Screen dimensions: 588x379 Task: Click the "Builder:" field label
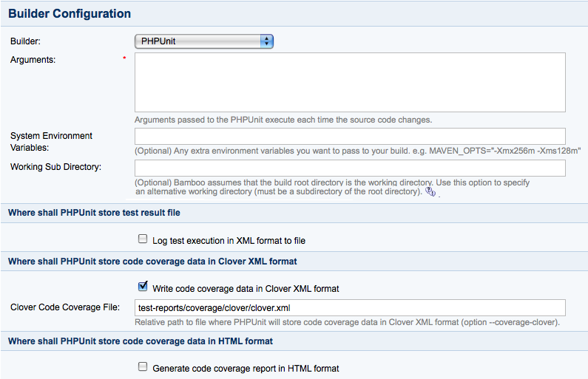25,41
